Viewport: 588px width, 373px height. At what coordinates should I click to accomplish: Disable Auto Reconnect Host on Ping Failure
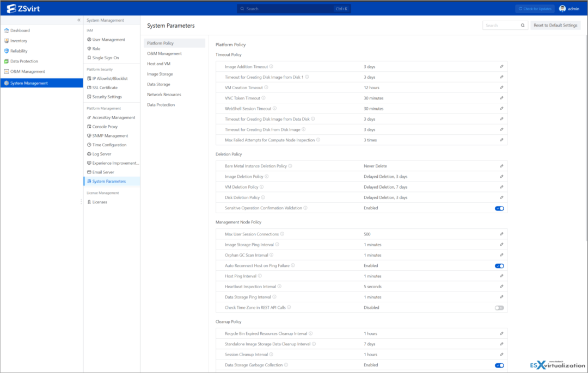tap(499, 266)
